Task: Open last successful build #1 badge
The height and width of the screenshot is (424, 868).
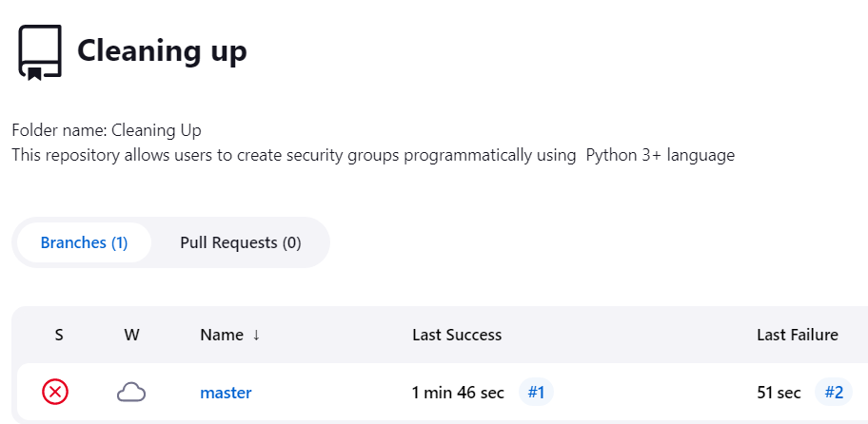Action: click(536, 392)
